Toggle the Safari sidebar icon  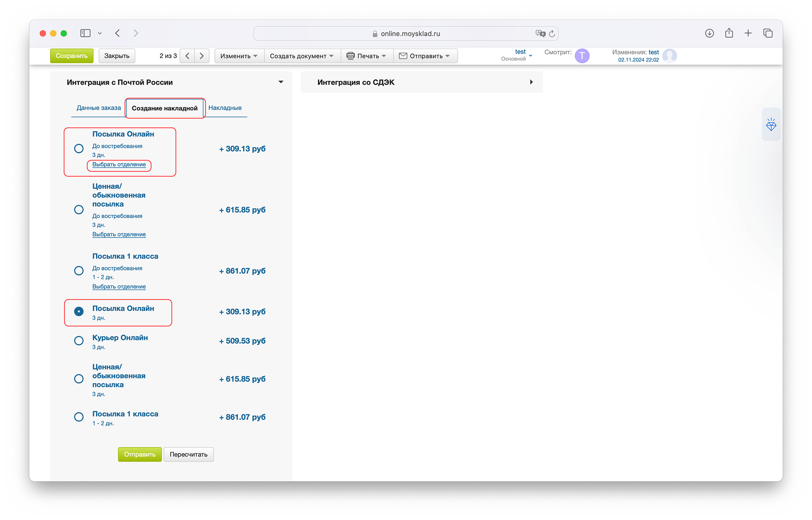tap(85, 33)
